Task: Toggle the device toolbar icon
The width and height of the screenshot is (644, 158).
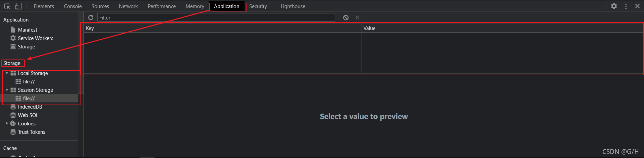Action: point(18,6)
